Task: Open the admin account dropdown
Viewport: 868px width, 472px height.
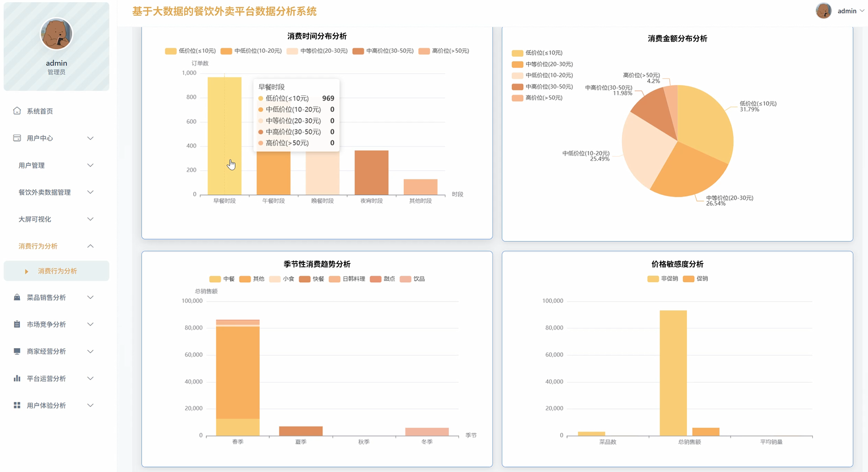Action: 846,11
